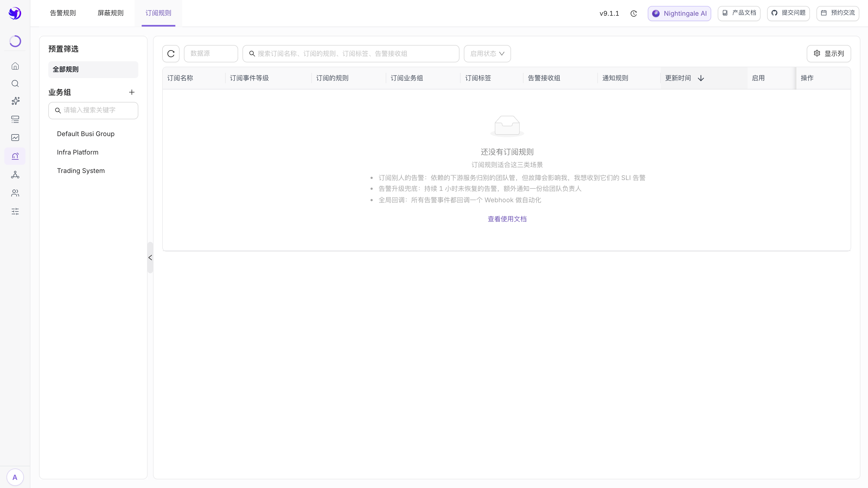
Task: Select Infra Platform group
Action: pos(78,152)
